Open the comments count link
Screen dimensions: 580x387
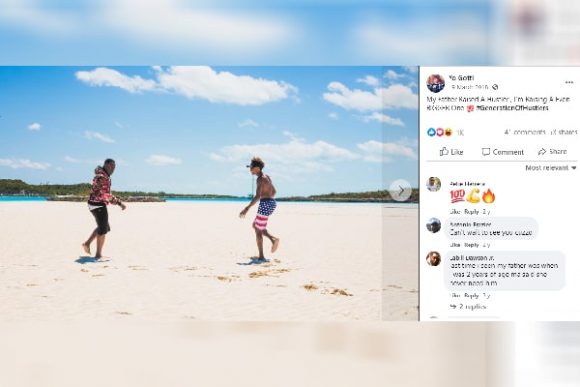525,132
